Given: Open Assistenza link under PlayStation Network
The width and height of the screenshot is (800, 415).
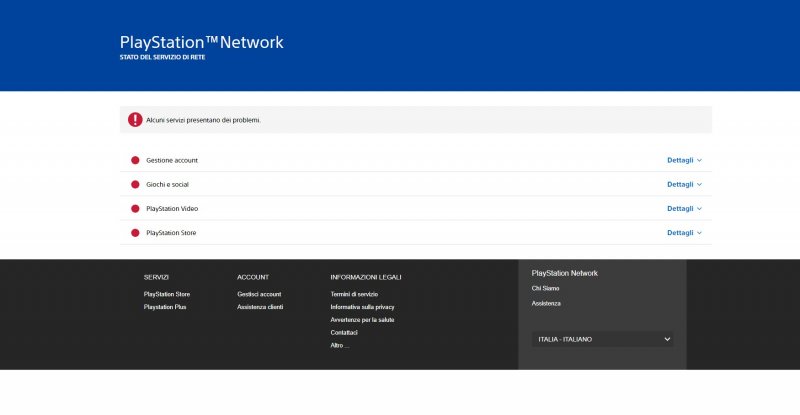Looking at the screenshot, I should point(546,303).
